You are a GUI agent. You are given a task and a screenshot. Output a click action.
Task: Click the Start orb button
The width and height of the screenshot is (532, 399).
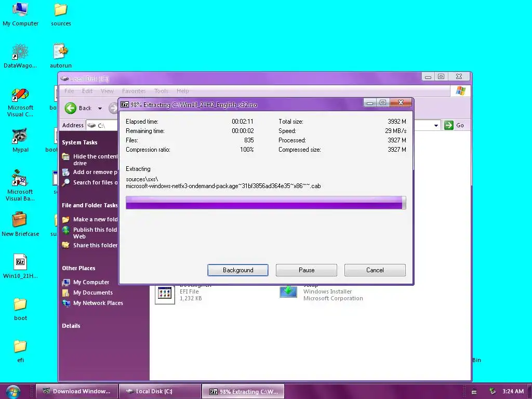13,392
